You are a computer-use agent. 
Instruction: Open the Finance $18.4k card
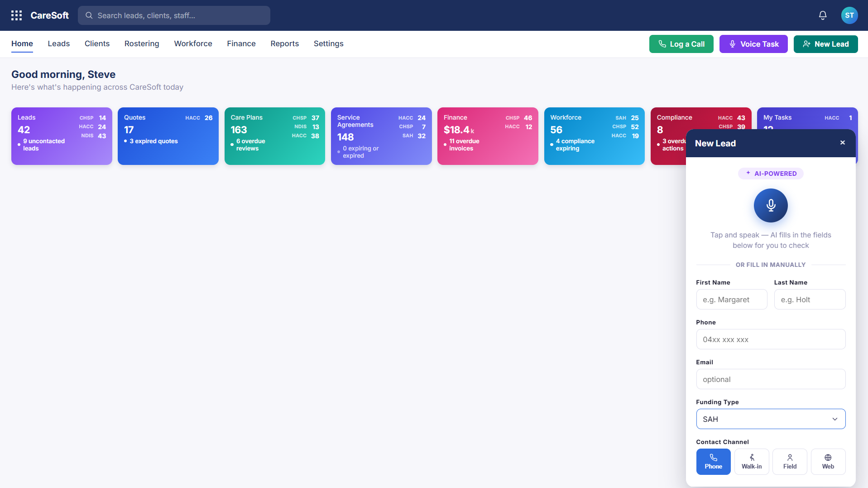pos(488,136)
